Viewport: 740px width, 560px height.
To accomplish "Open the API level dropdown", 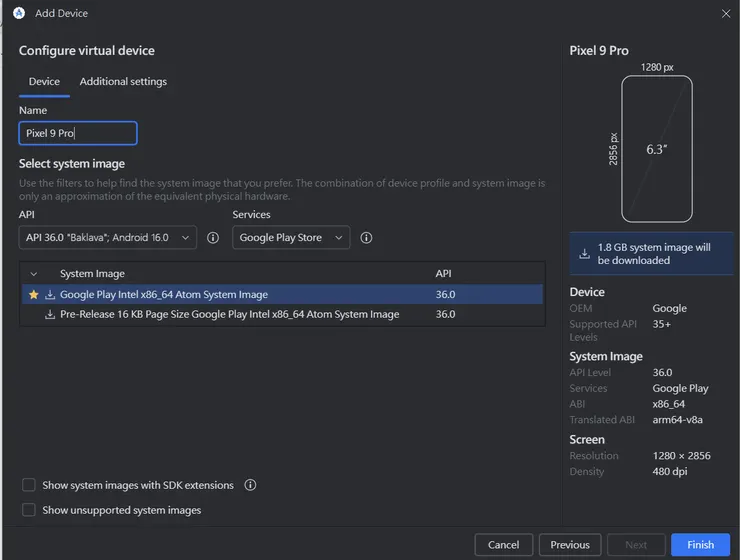I will 107,238.
